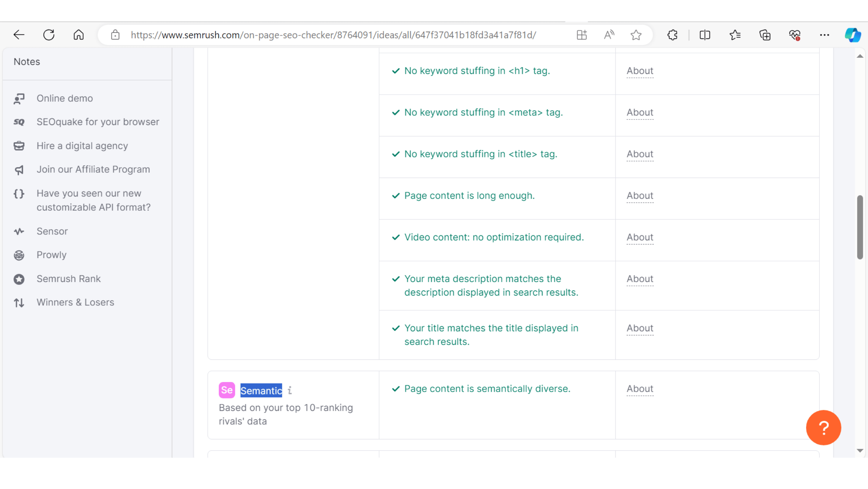Toggle semantic diversity checkmark
Image resolution: width=868 pixels, height=489 pixels.
[x=396, y=389]
